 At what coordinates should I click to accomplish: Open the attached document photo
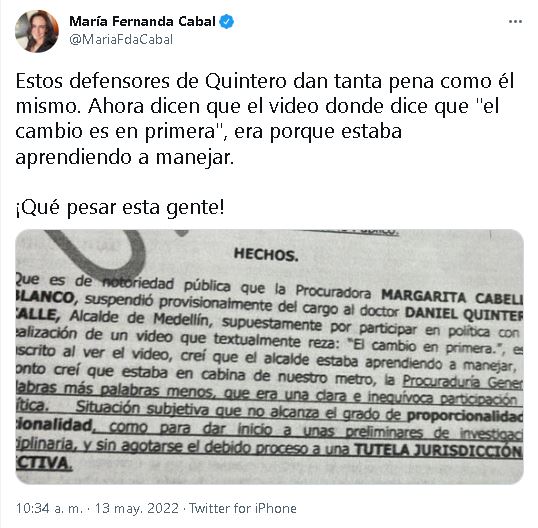click(269, 357)
